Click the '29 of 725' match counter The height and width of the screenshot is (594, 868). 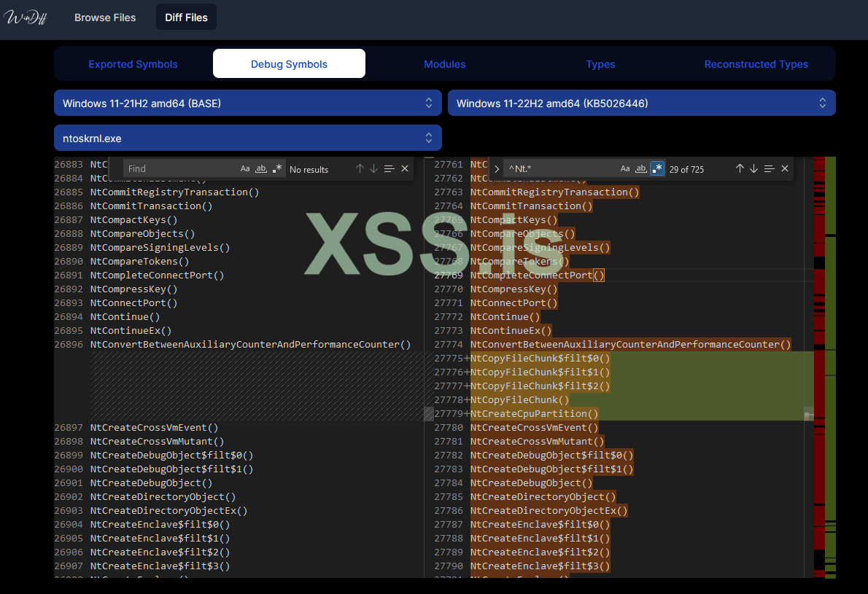[x=686, y=169]
